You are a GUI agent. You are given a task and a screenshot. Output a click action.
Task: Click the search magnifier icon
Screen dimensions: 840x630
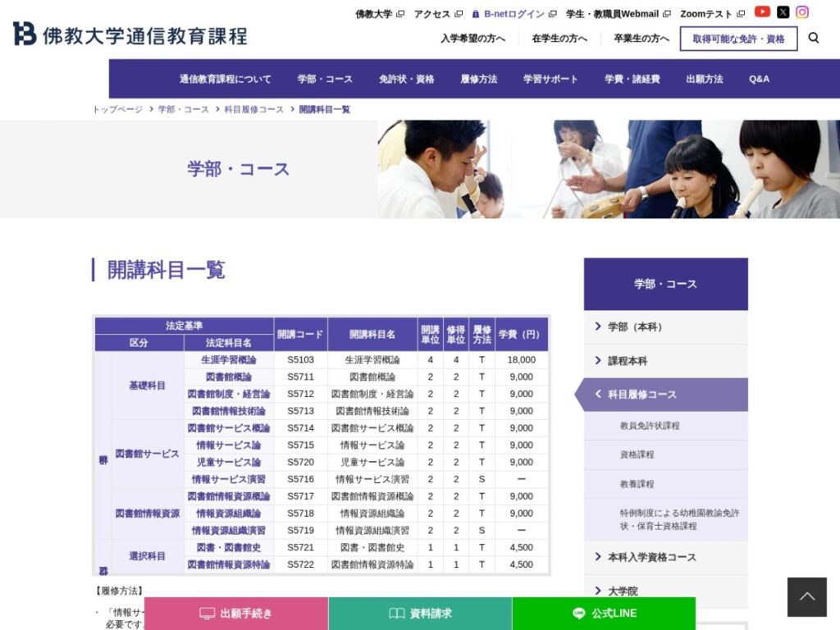click(813, 38)
